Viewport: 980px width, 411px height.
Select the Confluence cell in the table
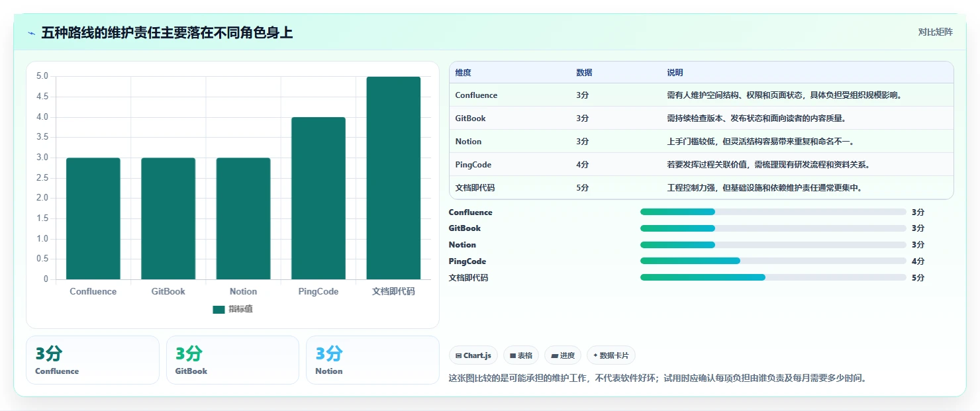[x=476, y=95]
